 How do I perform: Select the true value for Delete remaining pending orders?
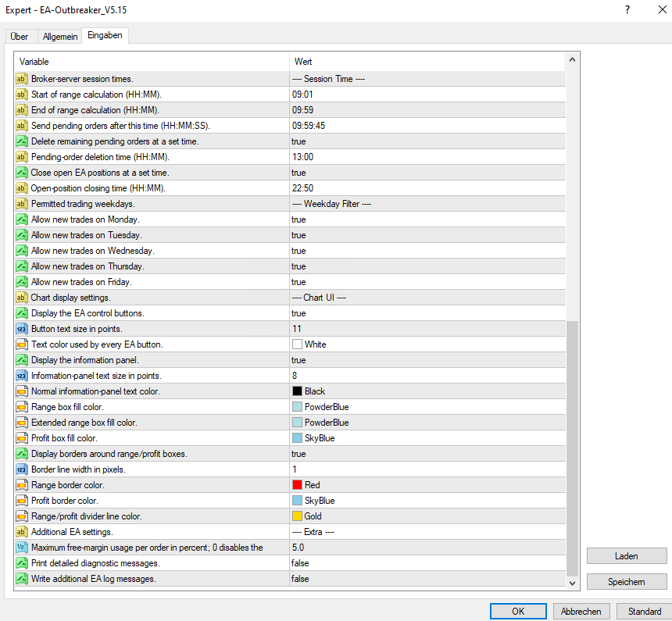point(298,141)
